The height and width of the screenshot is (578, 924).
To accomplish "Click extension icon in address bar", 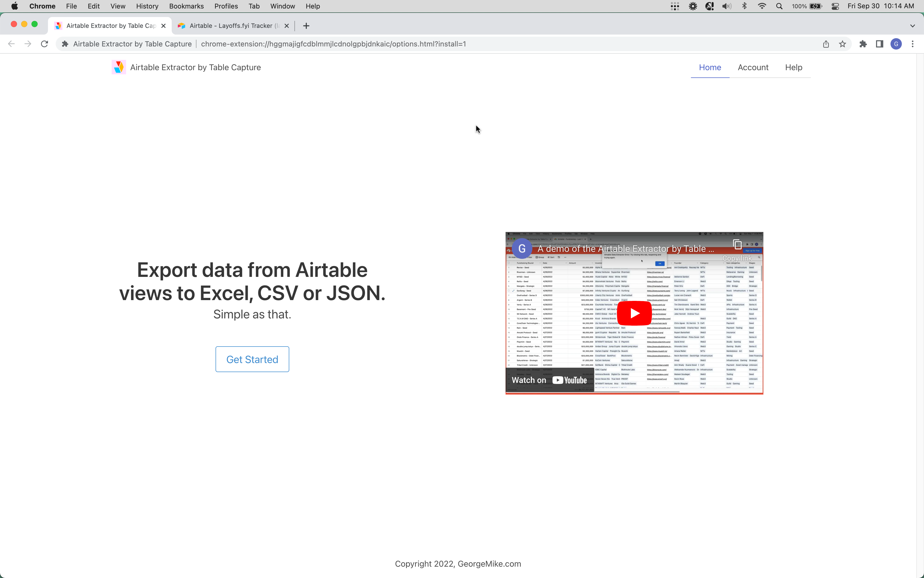I will coord(65,44).
